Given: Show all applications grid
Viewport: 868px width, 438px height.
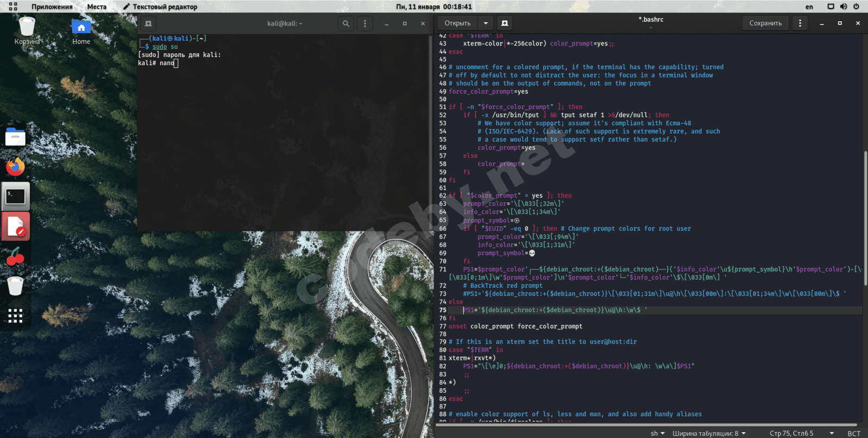Looking at the screenshot, I should [15, 316].
